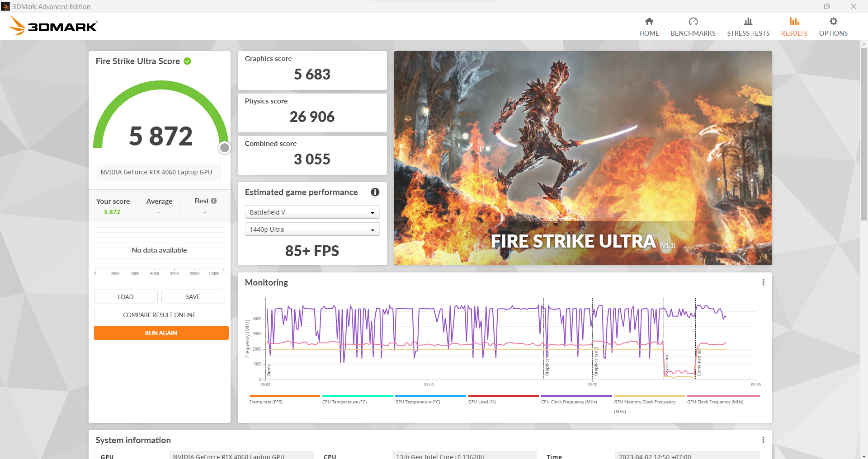The width and height of the screenshot is (868, 459).
Task: Switch to the Results tab
Action: click(x=794, y=27)
